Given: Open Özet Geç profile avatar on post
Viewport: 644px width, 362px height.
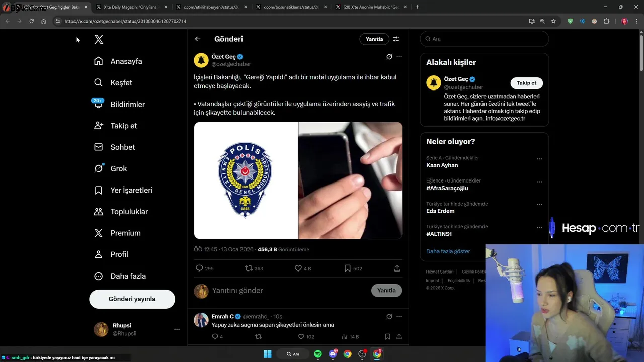Looking at the screenshot, I should pos(201,60).
